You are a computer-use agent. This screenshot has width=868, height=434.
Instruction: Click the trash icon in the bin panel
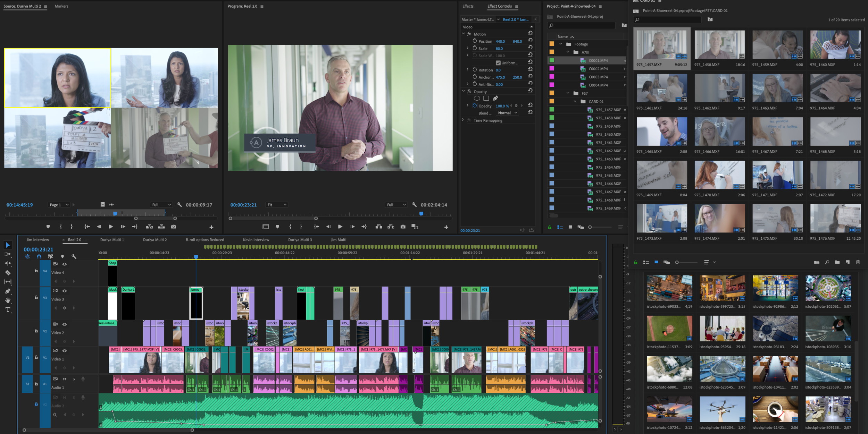[858, 262]
